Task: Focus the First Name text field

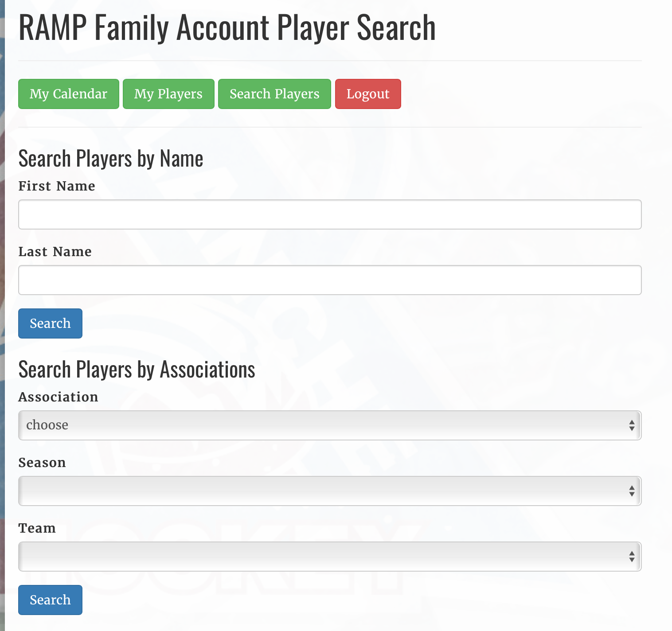Action: point(330,214)
